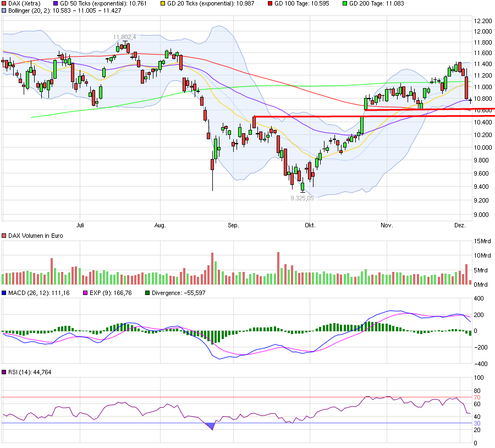Screen dimensions: 495x448
Task: Click 'Divergence: -55,597' label
Action: point(178,293)
